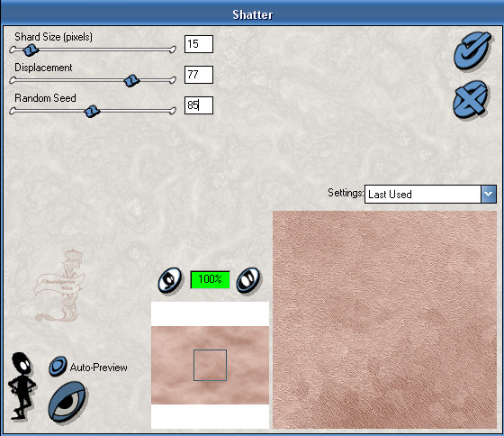Zoom out with the left eye icon
The width and height of the screenshot is (504, 436).
pyautogui.click(x=170, y=280)
